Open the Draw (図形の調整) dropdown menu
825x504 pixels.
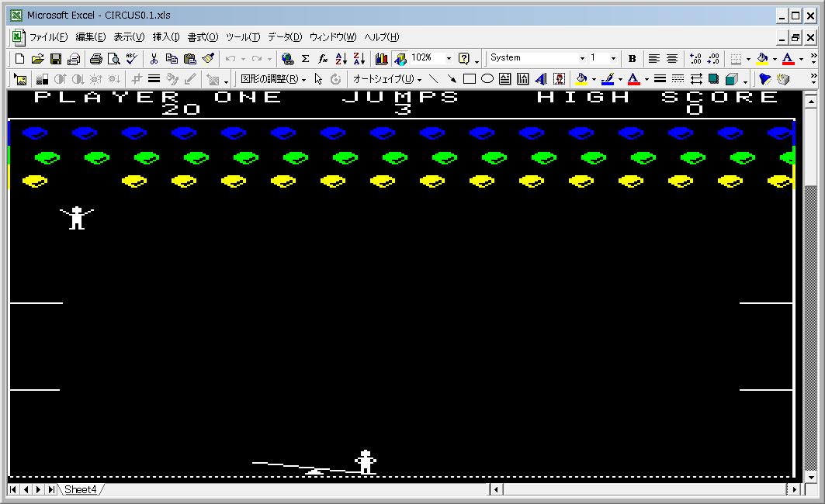point(273,79)
